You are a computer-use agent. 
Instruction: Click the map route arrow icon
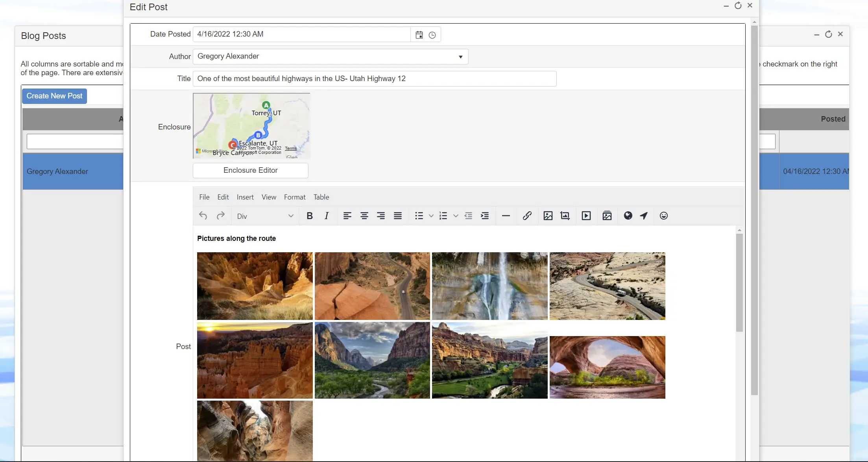pos(644,216)
